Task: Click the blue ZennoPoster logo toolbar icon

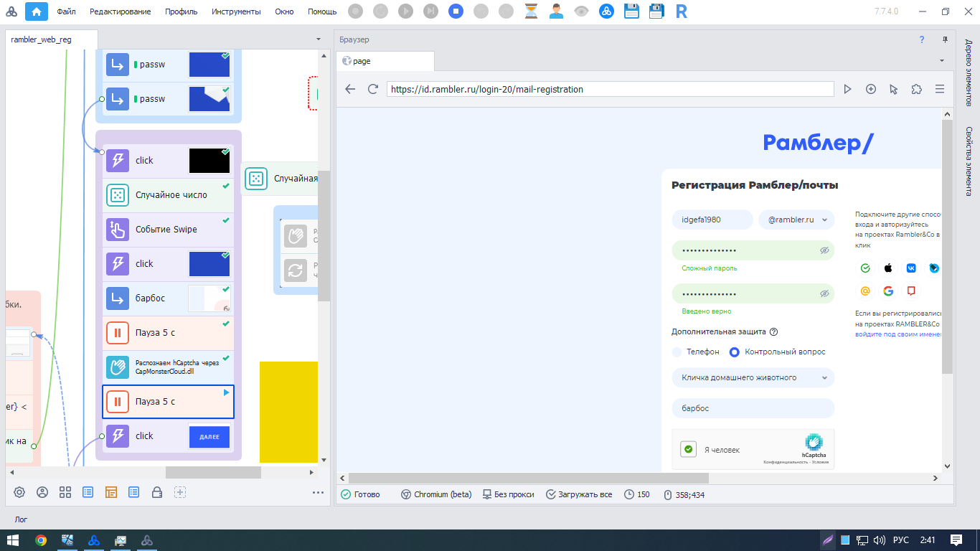Action: [x=606, y=11]
